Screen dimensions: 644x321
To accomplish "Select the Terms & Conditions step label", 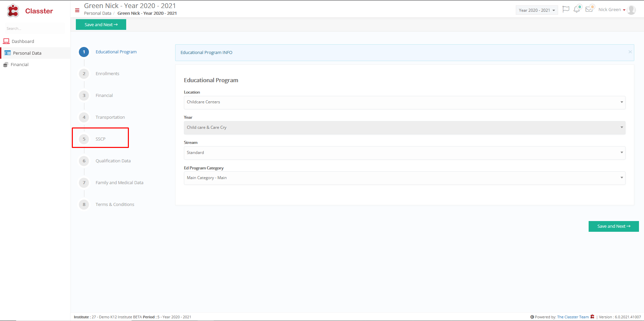I will click(x=115, y=205).
